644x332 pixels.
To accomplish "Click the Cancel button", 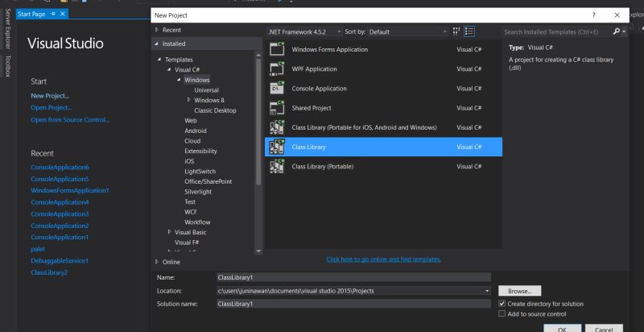I will [x=604, y=329].
